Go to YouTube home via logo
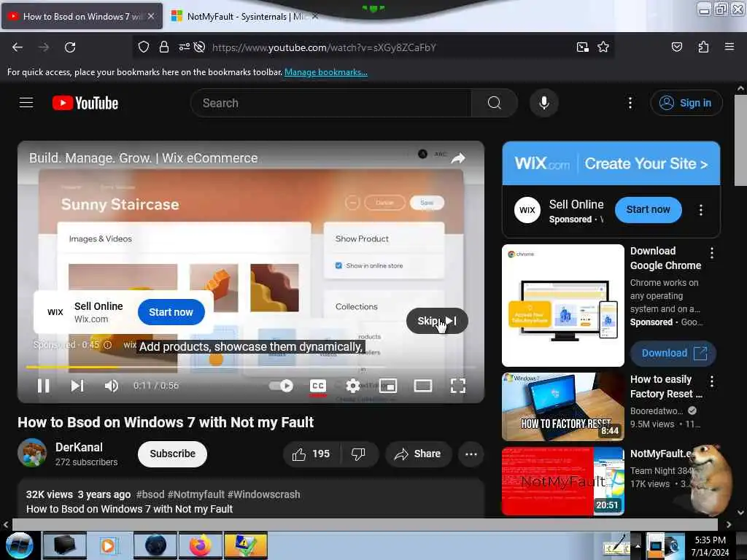Image resolution: width=747 pixels, height=560 pixels. pos(85,103)
